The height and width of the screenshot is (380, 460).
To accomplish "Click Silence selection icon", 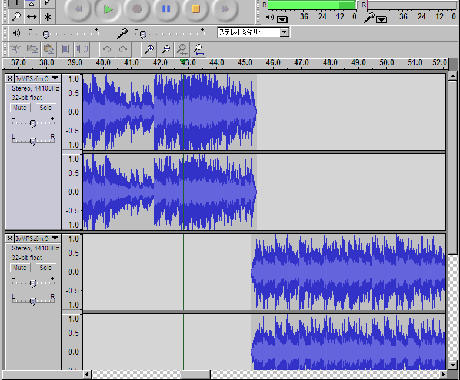I will 82,50.
